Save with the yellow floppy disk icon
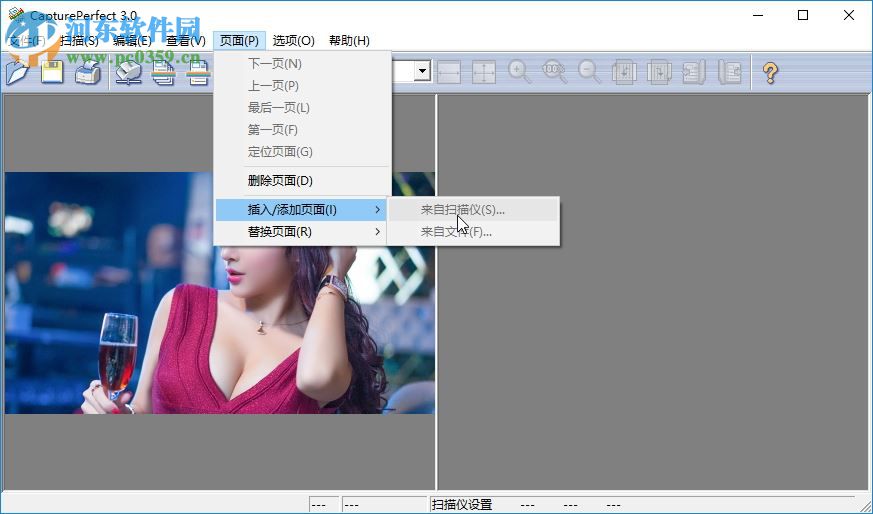873x514 pixels. coord(52,73)
